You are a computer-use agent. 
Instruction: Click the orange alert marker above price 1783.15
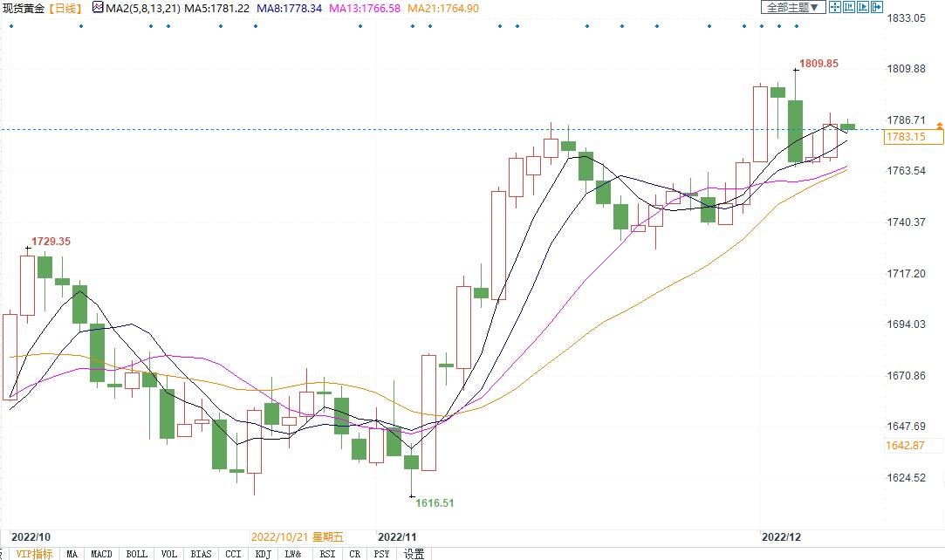(x=940, y=126)
